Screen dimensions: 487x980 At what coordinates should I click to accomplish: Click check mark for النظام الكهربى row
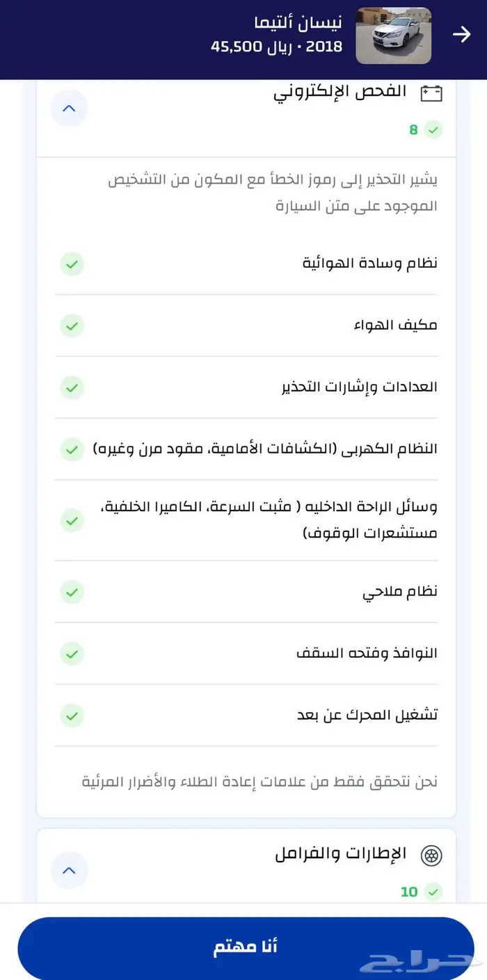[x=72, y=449]
